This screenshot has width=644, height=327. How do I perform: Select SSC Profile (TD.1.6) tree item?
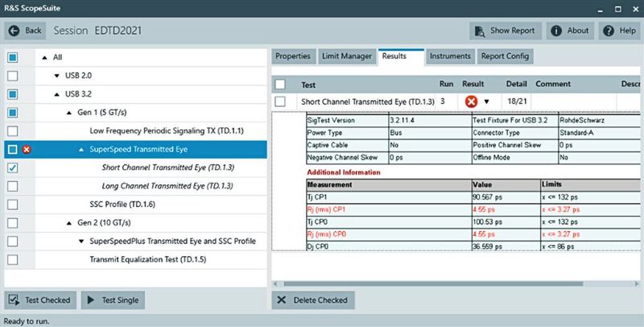point(122,204)
